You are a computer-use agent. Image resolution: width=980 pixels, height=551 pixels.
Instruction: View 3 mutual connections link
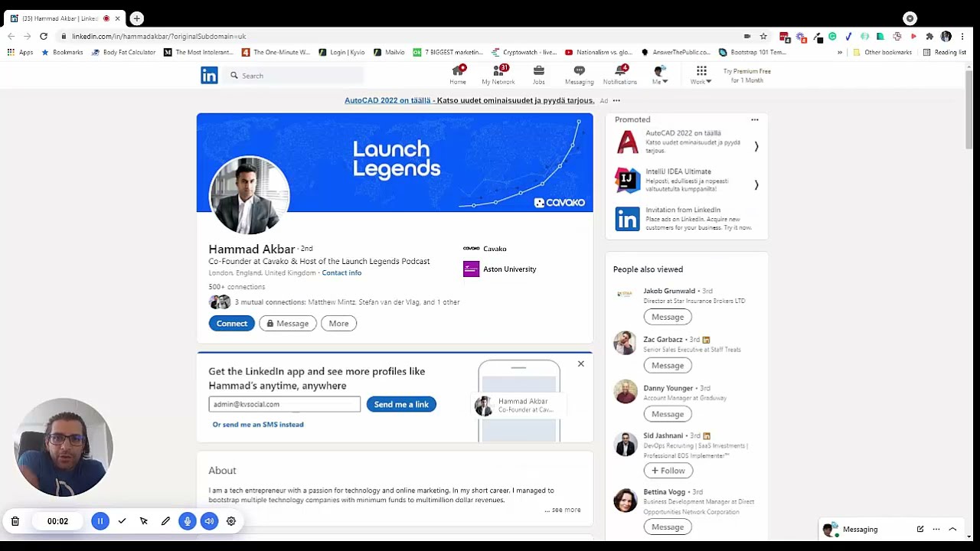[x=345, y=302]
